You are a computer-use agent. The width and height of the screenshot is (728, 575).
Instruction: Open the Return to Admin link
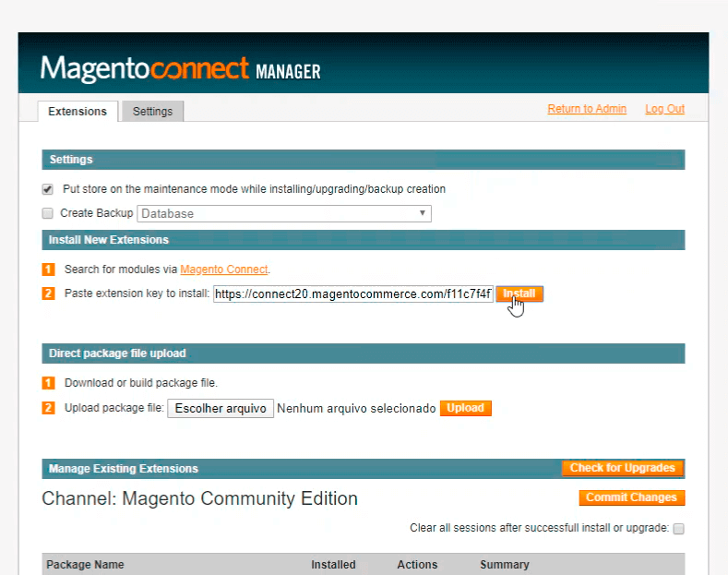[x=587, y=109]
